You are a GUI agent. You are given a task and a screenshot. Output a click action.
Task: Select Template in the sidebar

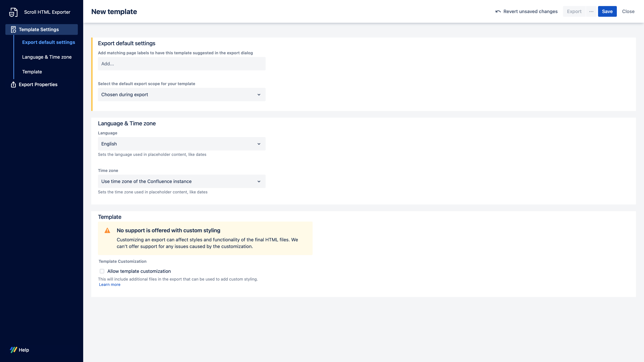(x=32, y=72)
